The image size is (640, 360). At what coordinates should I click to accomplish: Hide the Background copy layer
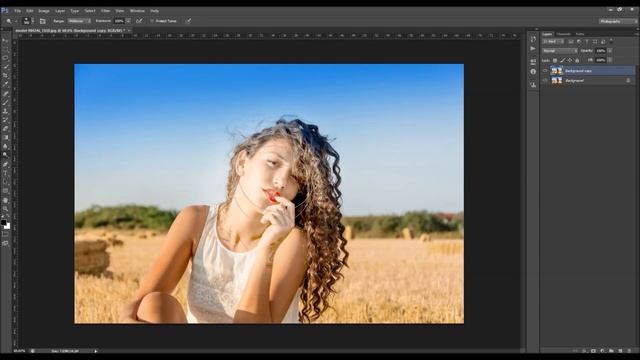[545, 71]
